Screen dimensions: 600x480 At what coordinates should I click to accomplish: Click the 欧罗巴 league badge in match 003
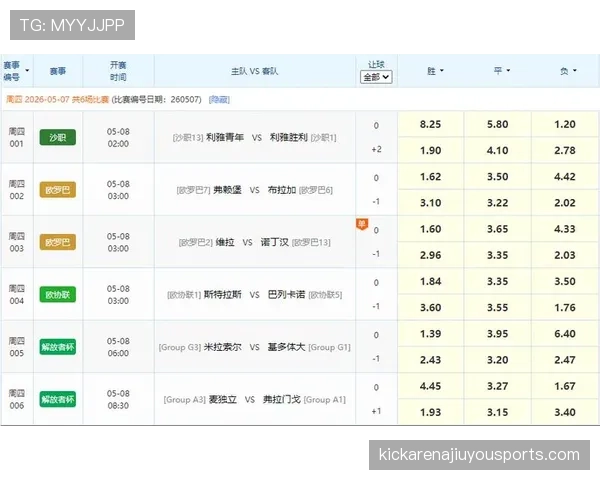coord(58,242)
